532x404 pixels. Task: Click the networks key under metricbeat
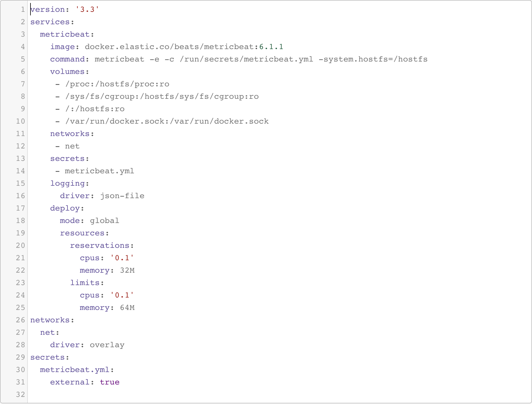click(x=70, y=133)
